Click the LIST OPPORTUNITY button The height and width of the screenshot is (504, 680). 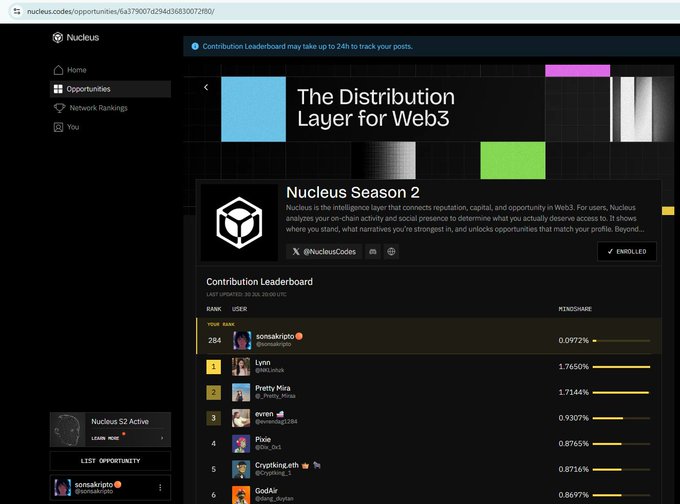(x=110, y=461)
